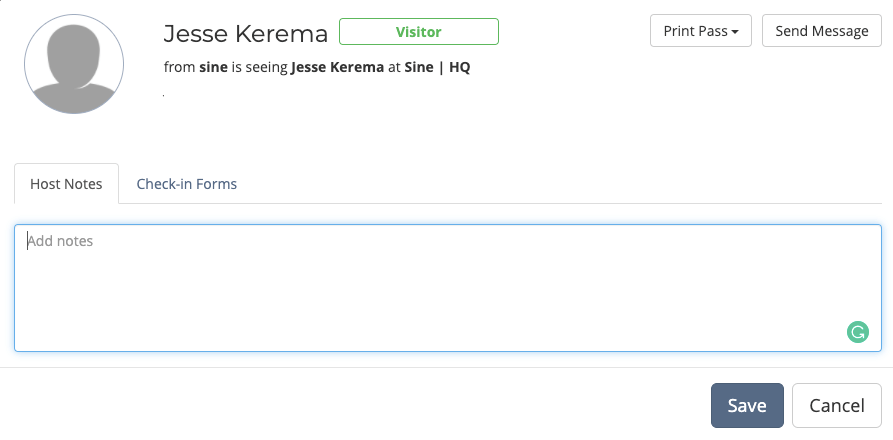Viewport: 893px width, 440px height.
Task: Click the green Visitor status badge
Action: pos(419,32)
